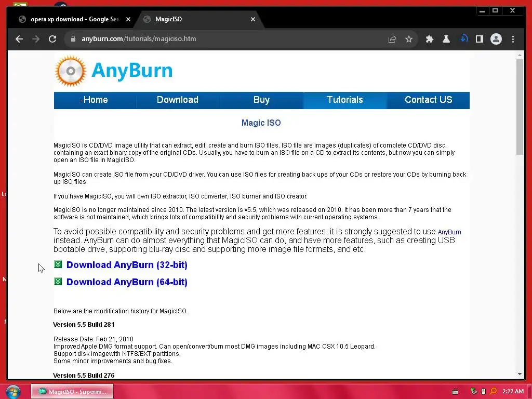Switch to opera xp download Google tab
Viewport: 532px width, 399px height.
point(74,19)
